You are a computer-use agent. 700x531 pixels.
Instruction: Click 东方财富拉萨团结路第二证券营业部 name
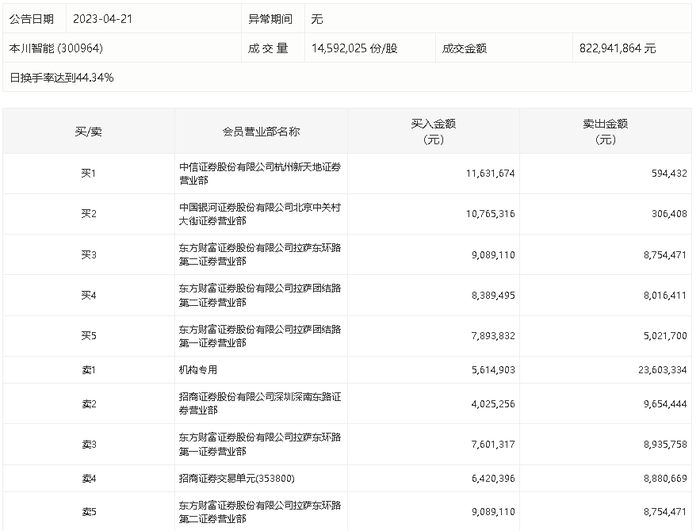click(x=260, y=295)
